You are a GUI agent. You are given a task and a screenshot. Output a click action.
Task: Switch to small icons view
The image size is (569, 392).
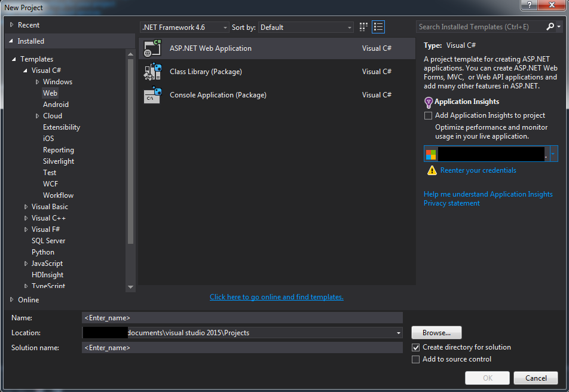point(363,27)
